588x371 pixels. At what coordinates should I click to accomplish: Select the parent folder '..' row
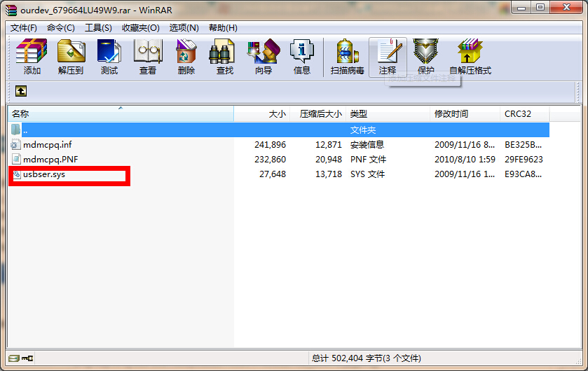[279, 130]
